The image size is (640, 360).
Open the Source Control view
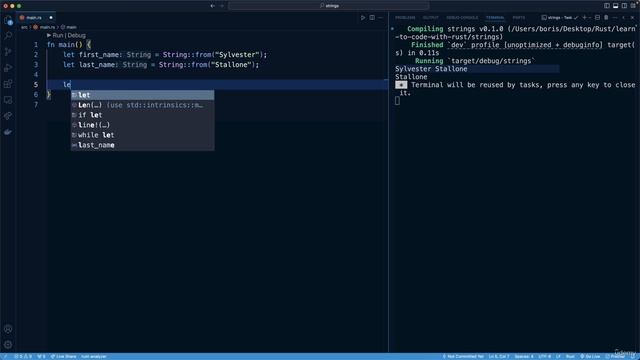[x=8, y=52]
